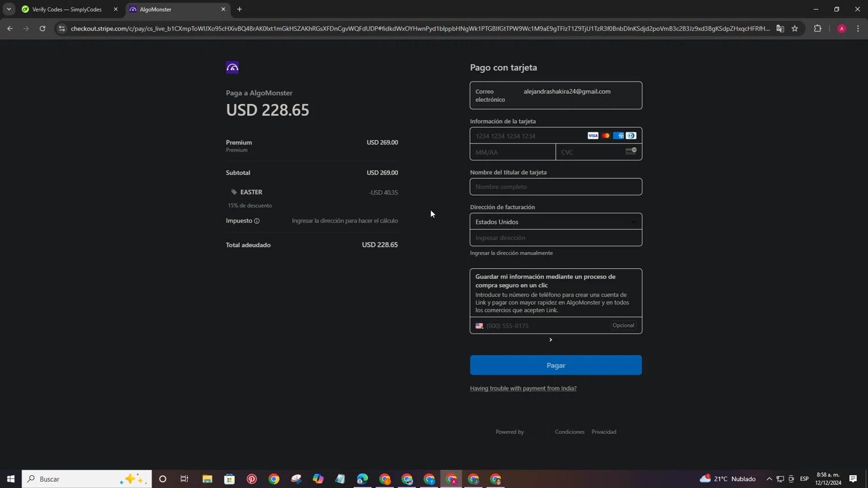Screen dimensions: 868x488
Task: Close the Verify Codes SimplyCodes tab
Action: 116,9
